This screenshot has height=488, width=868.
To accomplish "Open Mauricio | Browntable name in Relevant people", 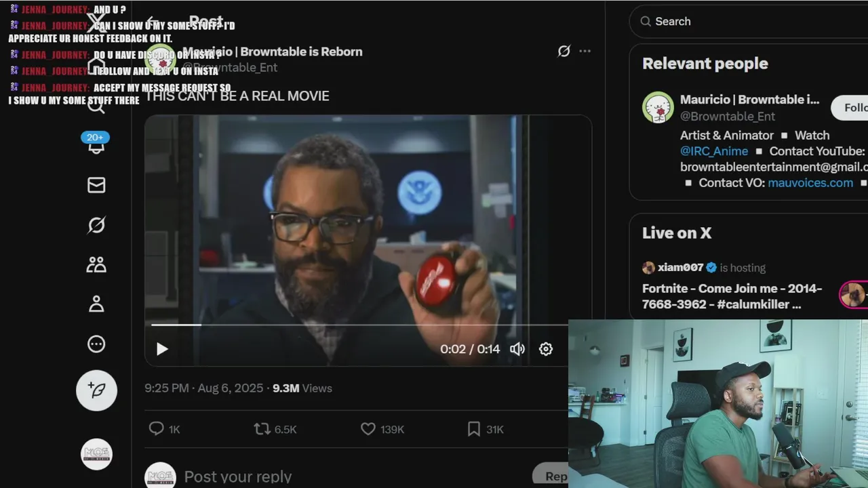I will [750, 100].
